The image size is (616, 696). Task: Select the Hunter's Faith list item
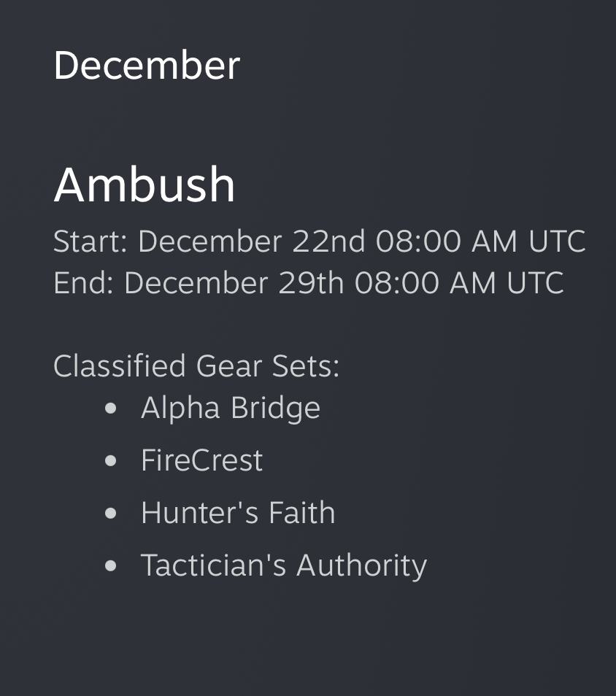(x=238, y=513)
